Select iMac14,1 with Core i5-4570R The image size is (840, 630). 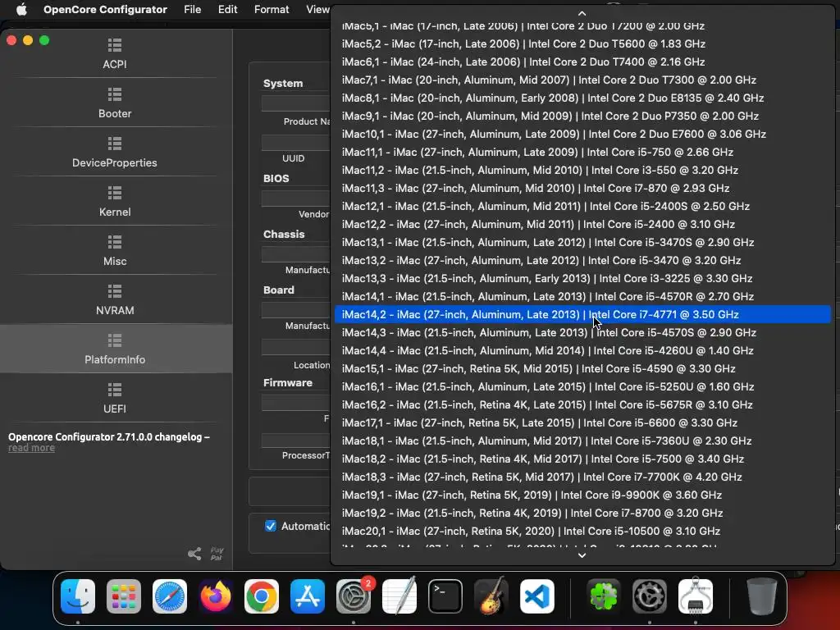(582, 296)
